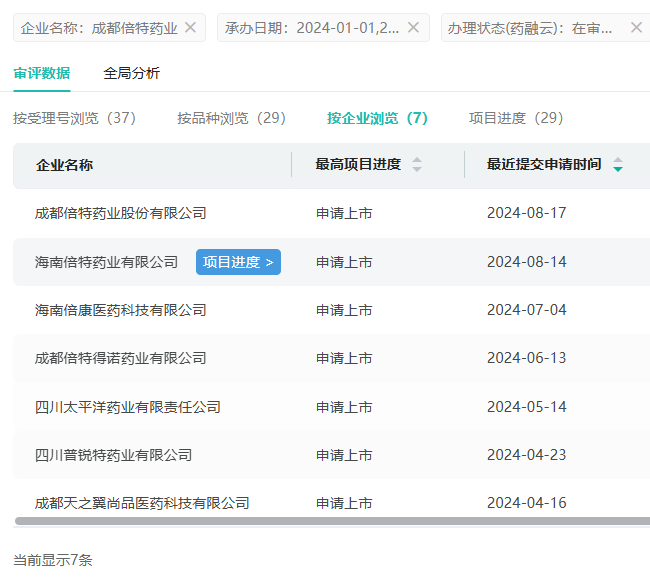Switch to 审评数据 tab
The image size is (650, 579).
click(42, 73)
